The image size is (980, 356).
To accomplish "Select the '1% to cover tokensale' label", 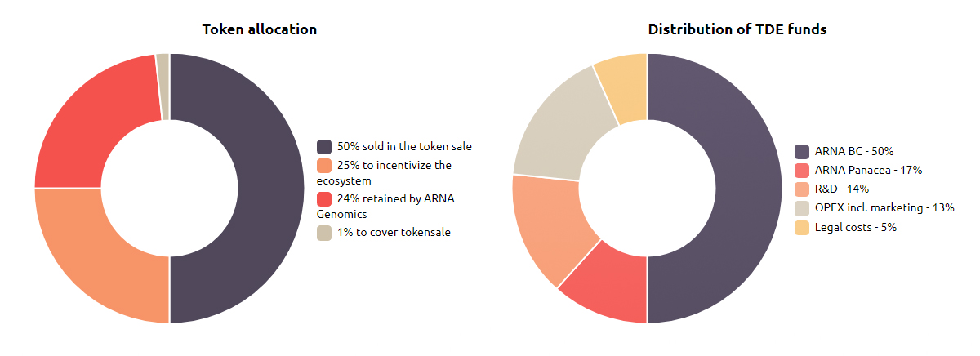I will (394, 232).
